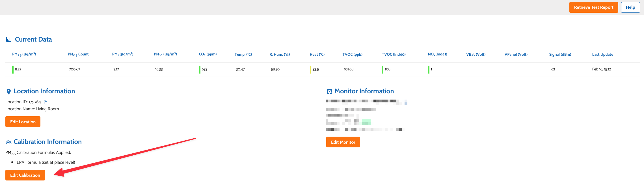Click the yellow Heat index indicator bar

point(310,69)
